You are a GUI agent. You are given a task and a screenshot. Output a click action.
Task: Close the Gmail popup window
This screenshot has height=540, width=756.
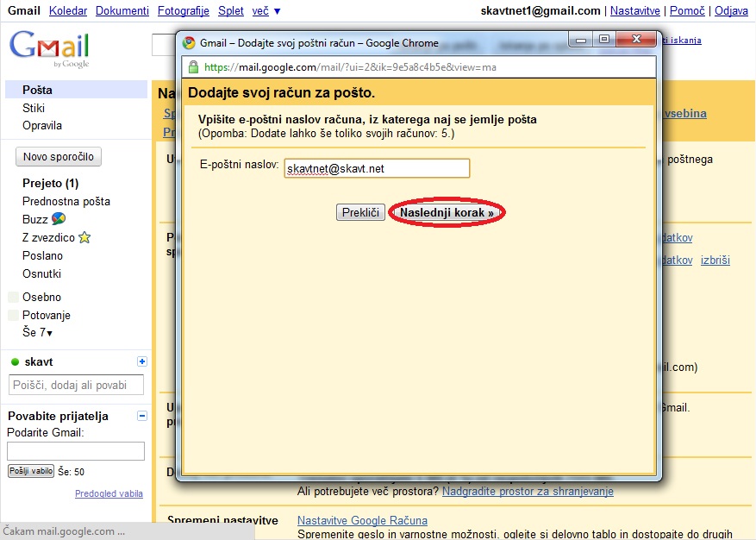click(636, 40)
